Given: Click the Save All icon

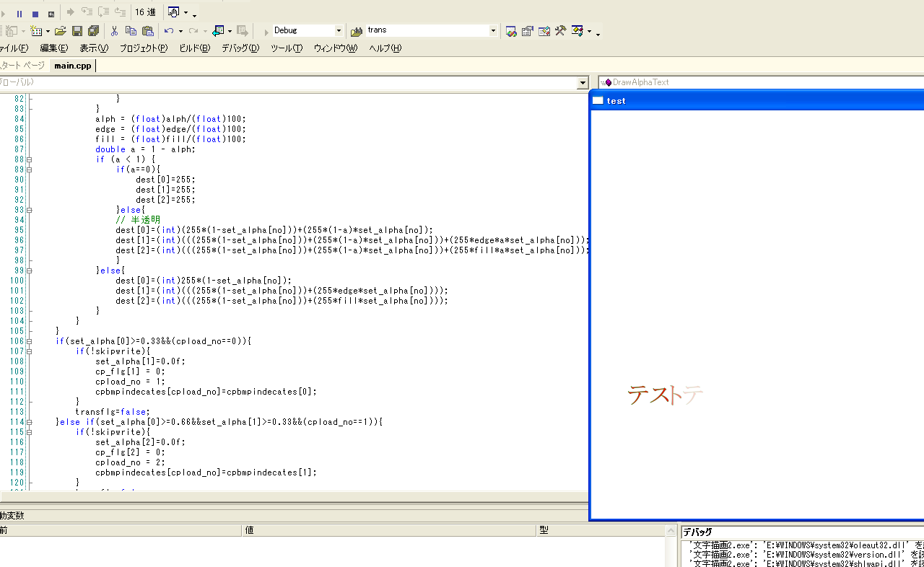Looking at the screenshot, I should pyautogui.click(x=93, y=31).
